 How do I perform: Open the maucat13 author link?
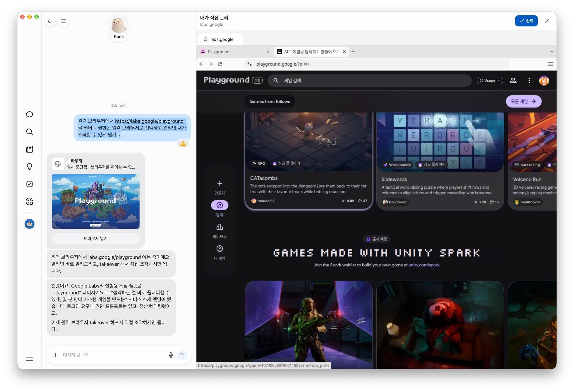click(263, 201)
